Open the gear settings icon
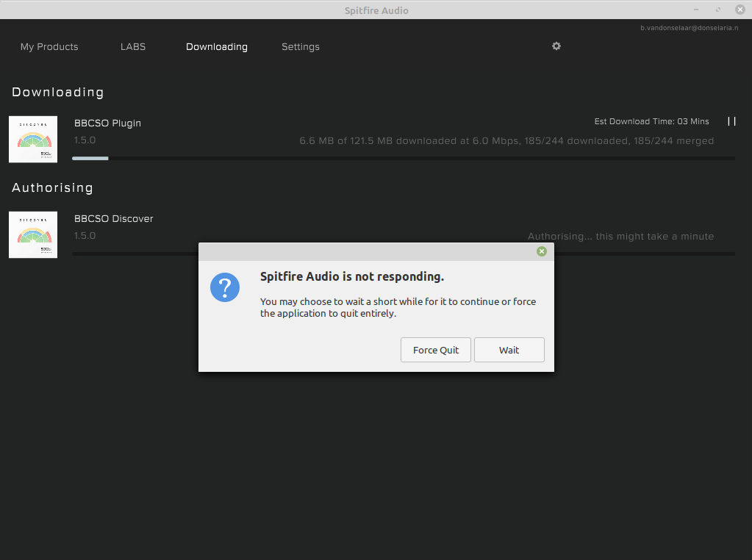 point(556,46)
